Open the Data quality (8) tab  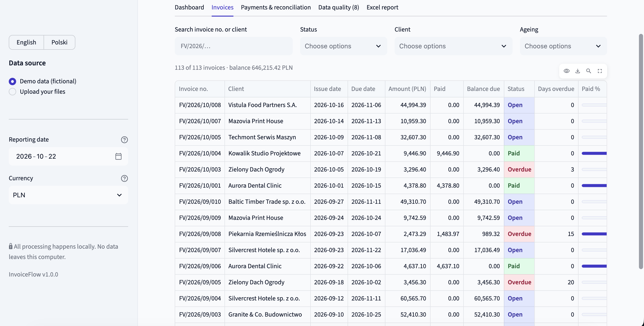[x=339, y=7]
